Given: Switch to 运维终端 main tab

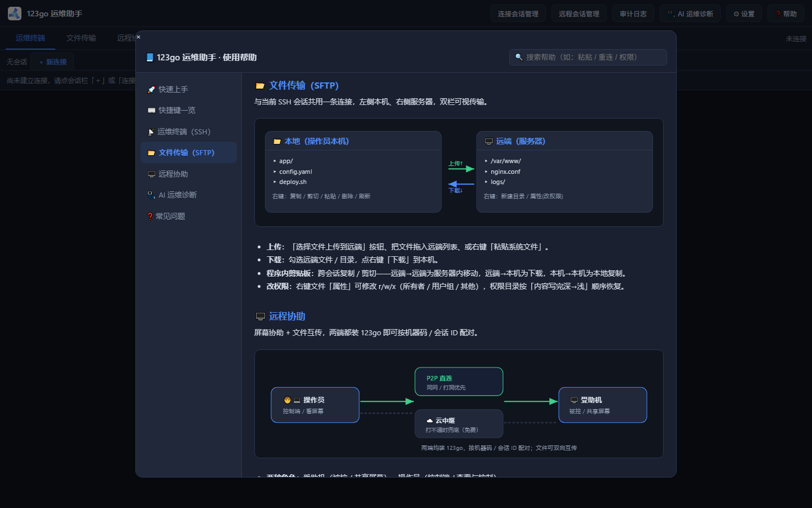Looking at the screenshot, I should click(30, 38).
